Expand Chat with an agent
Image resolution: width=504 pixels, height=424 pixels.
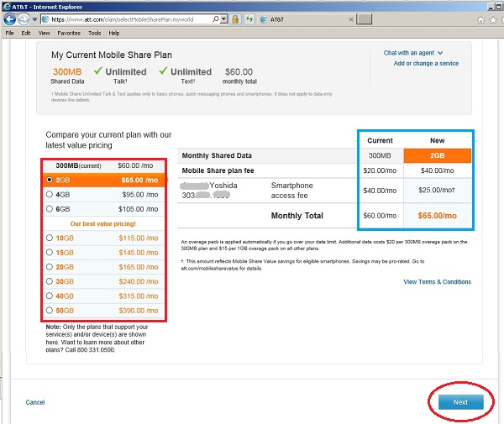tap(413, 53)
